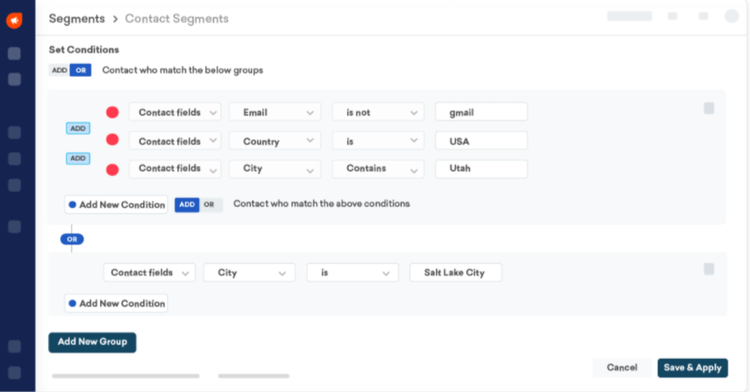This screenshot has height=392, width=750.
Task: Click the Cancel button
Action: click(622, 368)
